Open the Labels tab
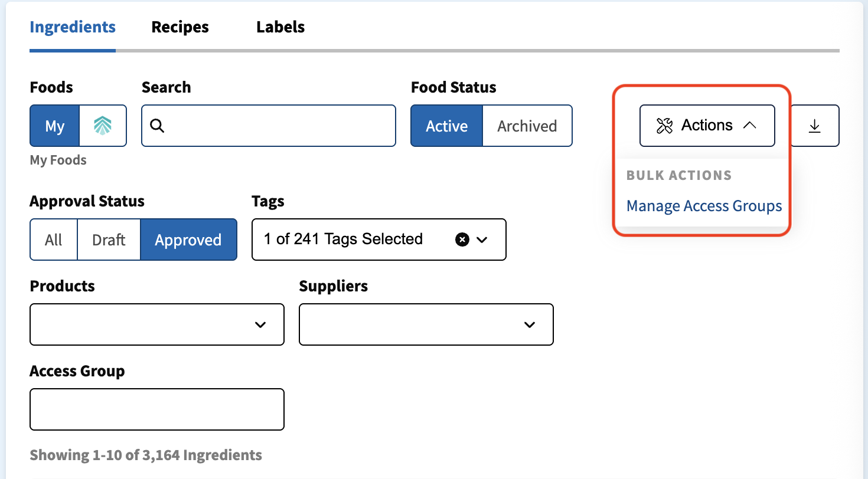Screen dimensions: 868x479 [280, 27]
